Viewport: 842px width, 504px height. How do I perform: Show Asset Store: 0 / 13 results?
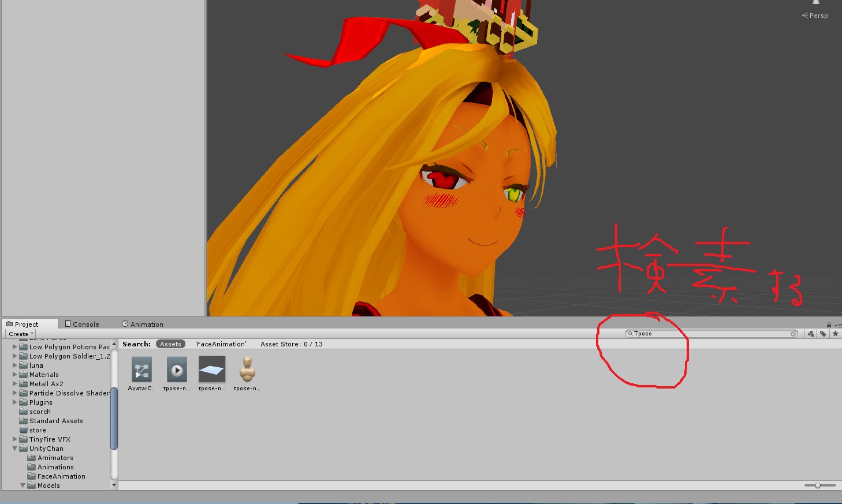pos(292,344)
